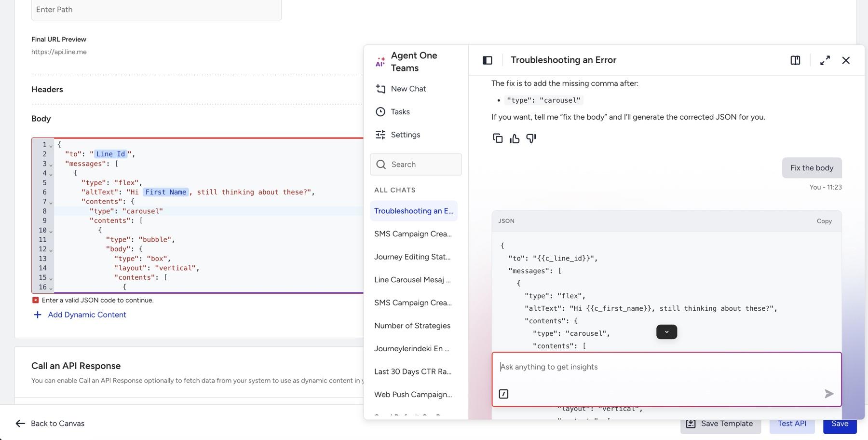Screen dimensions: 868x440
Task: Collapse the fold arrow on editor line 7
Action: tap(51, 203)
